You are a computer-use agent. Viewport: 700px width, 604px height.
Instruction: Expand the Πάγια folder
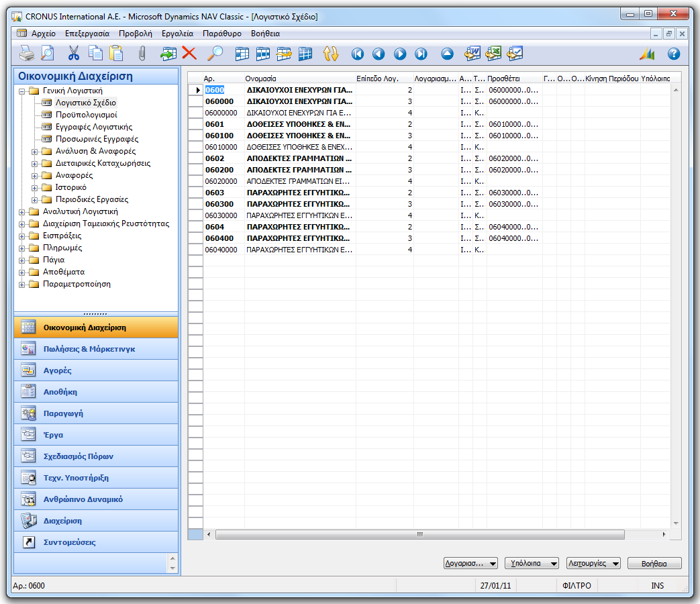point(22,260)
